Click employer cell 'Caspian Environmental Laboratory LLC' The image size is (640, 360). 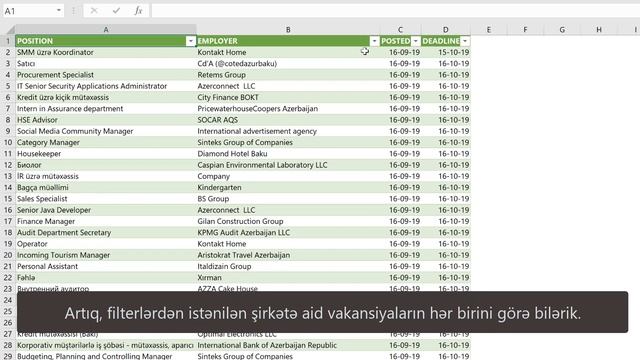(x=288, y=165)
